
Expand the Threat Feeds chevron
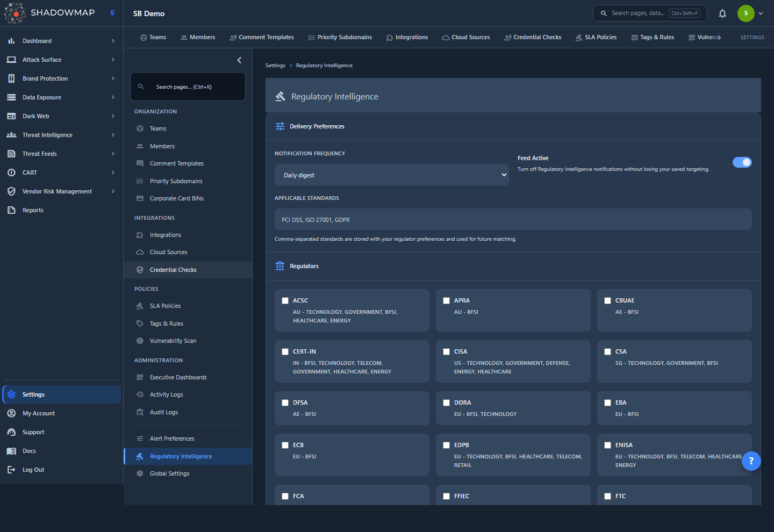click(x=113, y=154)
